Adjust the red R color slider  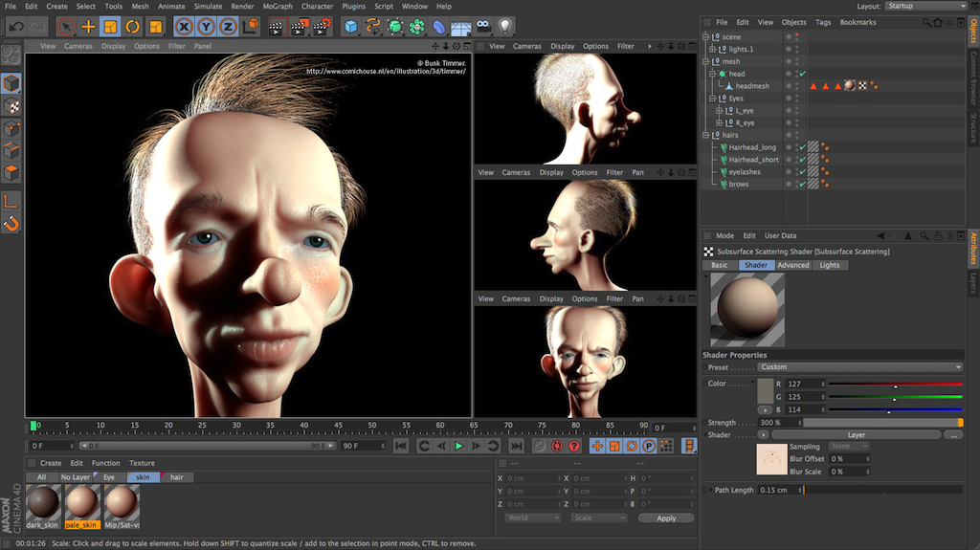pos(895,385)
